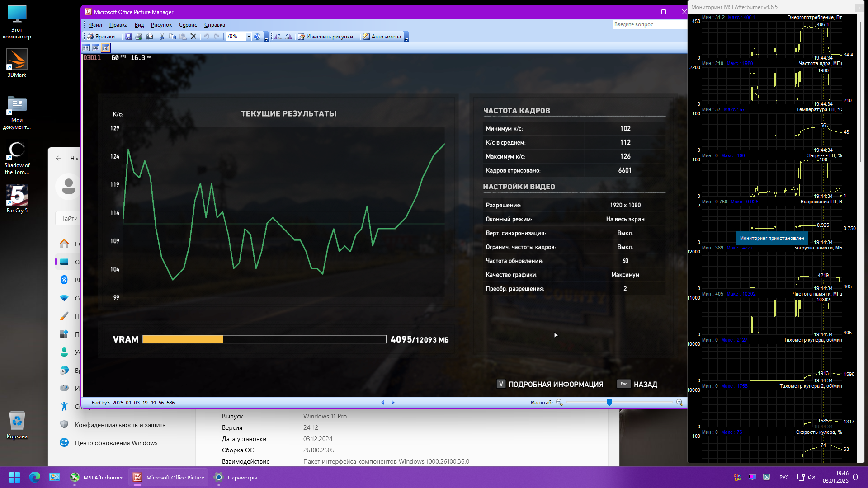This screenshot has width=868, height=488.
Task: Open the 70% zoom dropdown
Action: click(249, 37)
